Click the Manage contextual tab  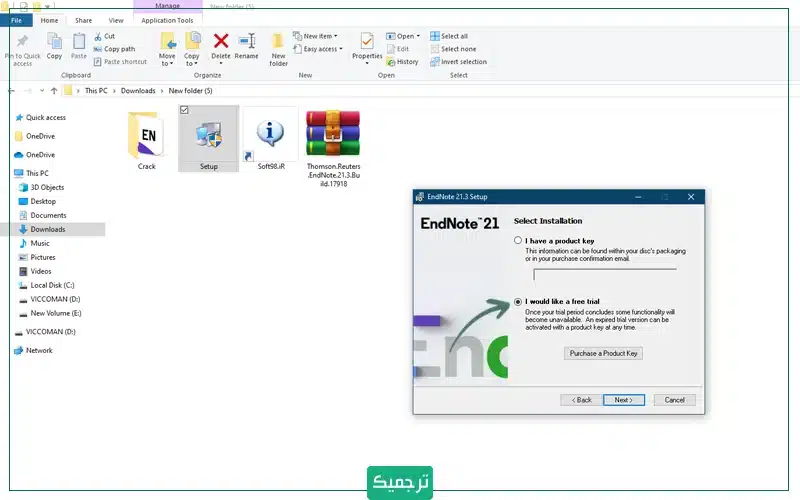point(167,6)
